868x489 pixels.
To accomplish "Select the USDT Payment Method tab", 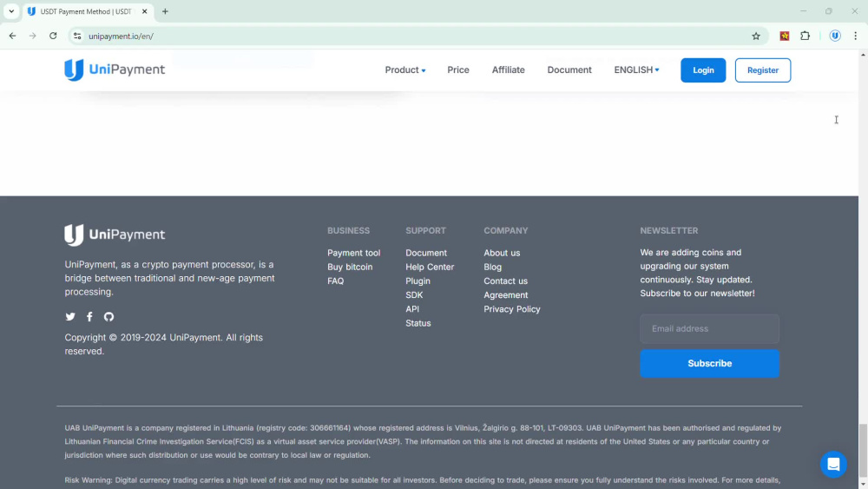I will coord(88,11).
